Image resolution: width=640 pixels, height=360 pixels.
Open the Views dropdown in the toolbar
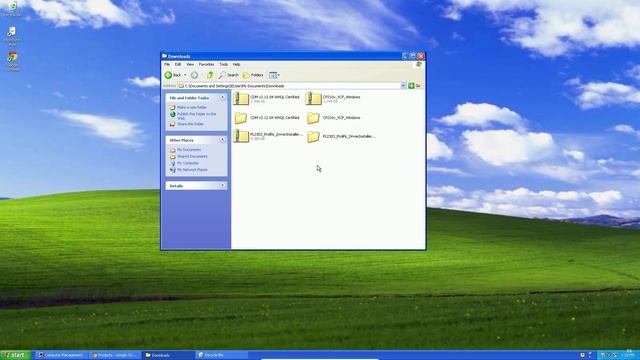[274, 75]
